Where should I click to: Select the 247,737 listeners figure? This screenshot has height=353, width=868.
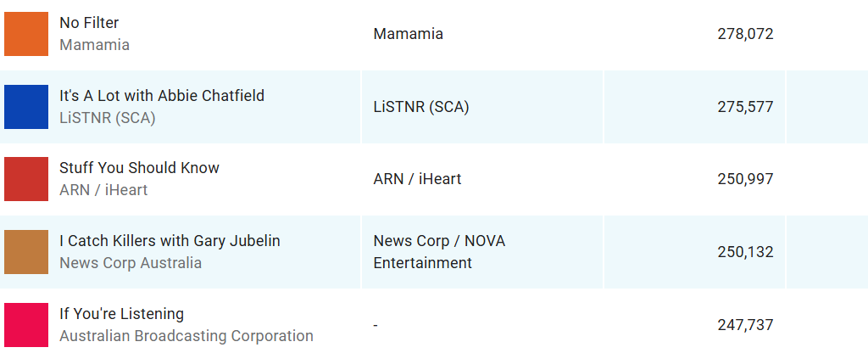point(744,325)
